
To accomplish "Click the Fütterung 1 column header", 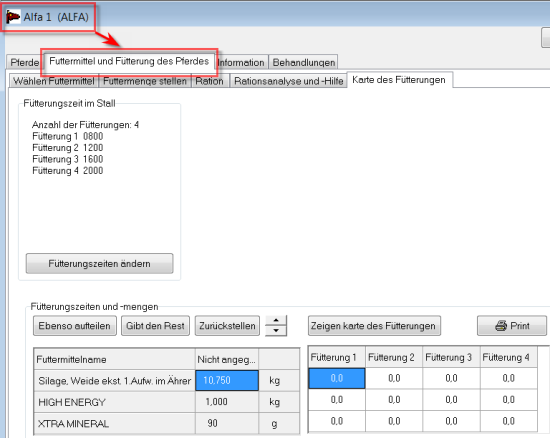I will pos(337,357).
